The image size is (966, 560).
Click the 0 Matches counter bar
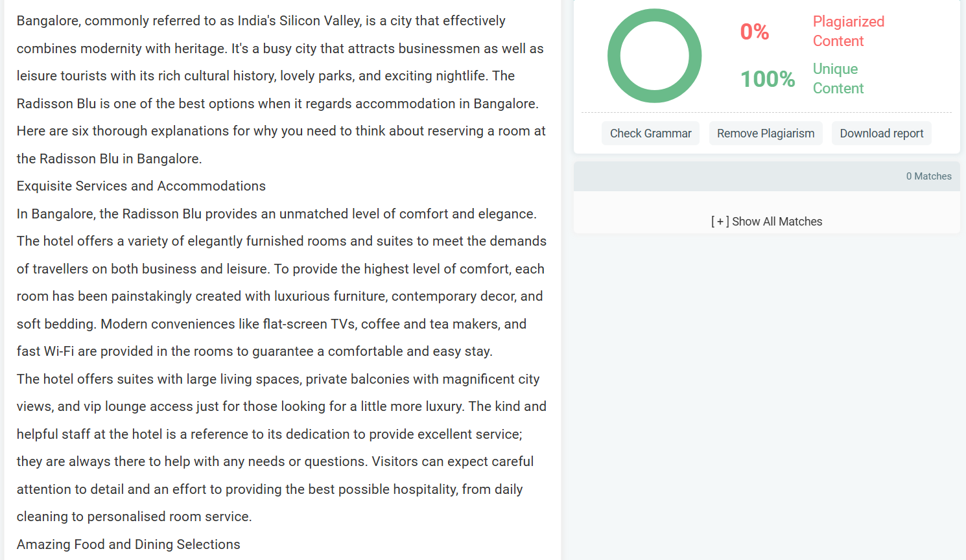[x=766, y=176]
